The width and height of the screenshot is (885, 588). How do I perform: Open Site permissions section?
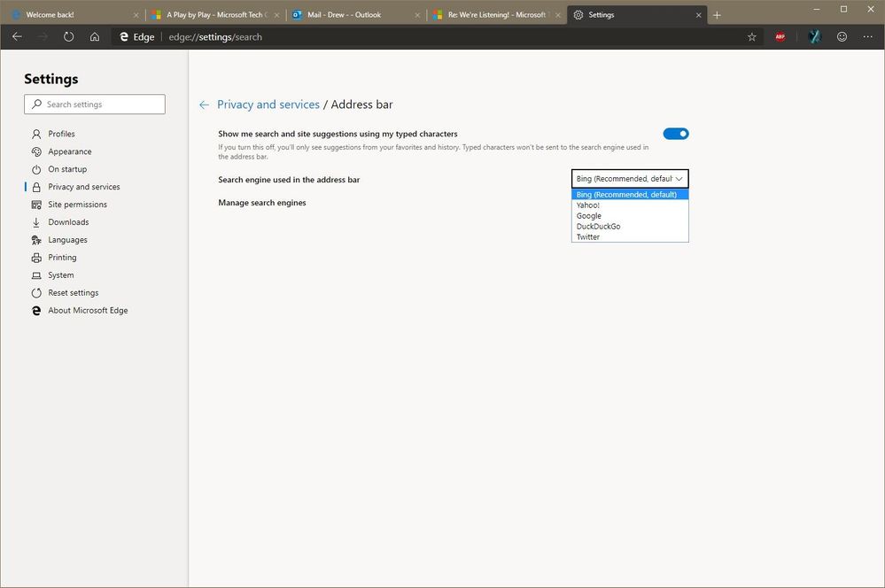point(77,205)
